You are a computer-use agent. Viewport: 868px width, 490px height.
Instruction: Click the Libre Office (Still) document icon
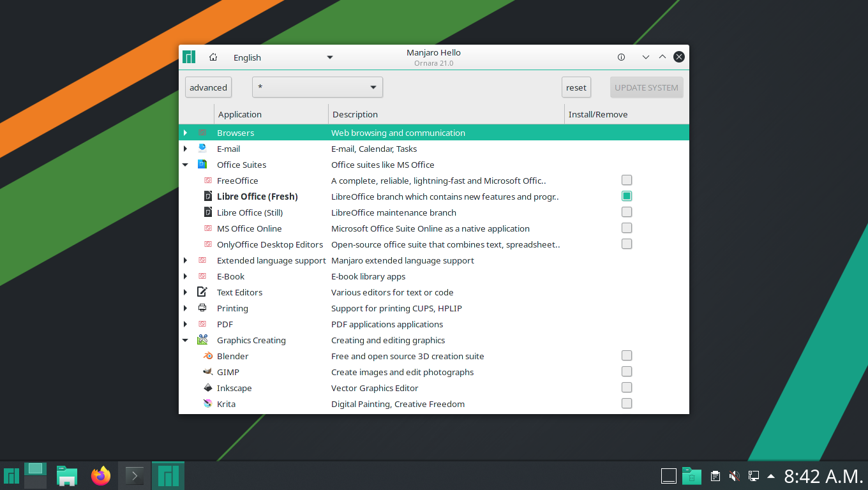point(207,212)
